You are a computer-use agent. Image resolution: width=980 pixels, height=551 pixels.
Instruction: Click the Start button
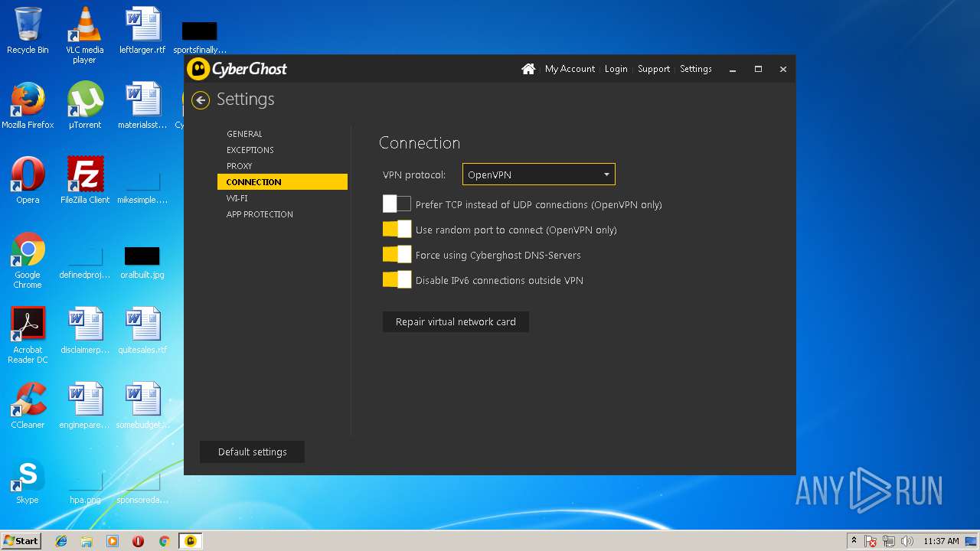21,541
